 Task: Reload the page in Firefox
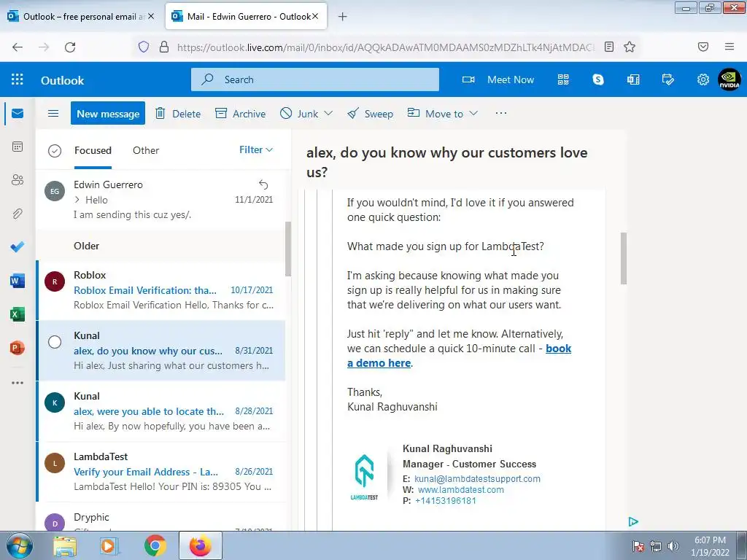point(70,47)
